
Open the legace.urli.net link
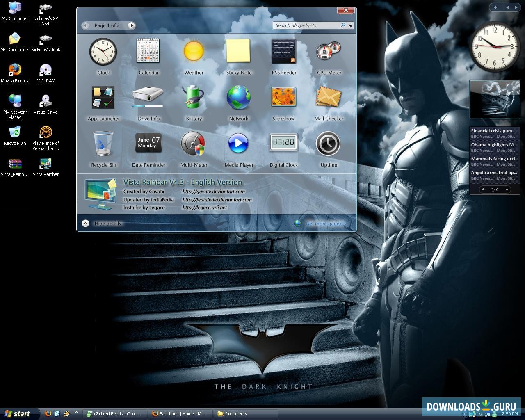tap(205, 208)
